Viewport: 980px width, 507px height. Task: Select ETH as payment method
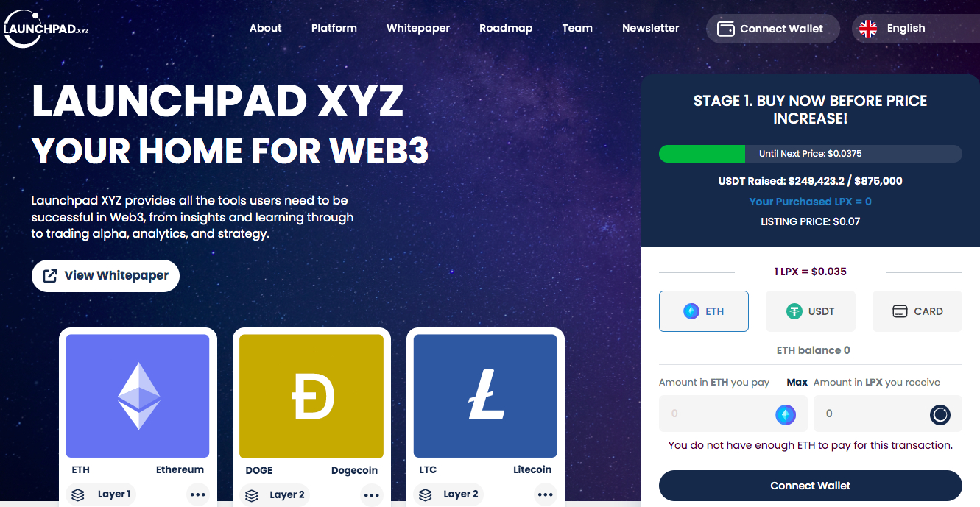(x=704, y=311)
